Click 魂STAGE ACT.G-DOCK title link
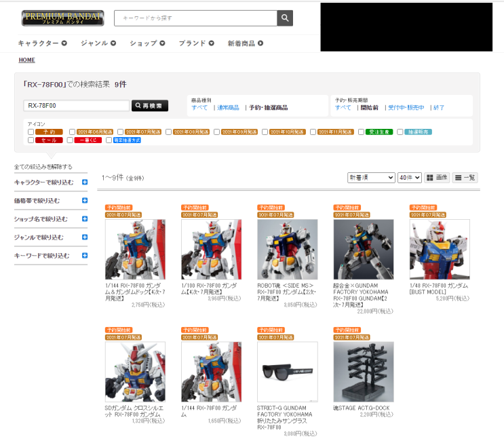504x443 pixels. tap(362, 408)
